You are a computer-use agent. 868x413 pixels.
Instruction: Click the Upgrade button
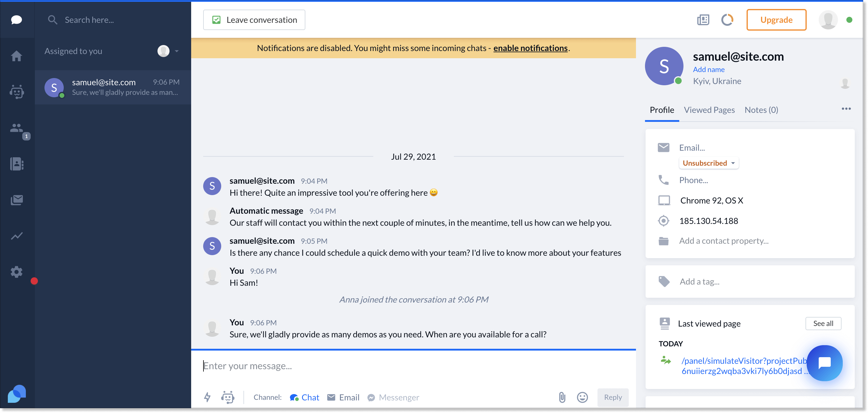[776, 19]
